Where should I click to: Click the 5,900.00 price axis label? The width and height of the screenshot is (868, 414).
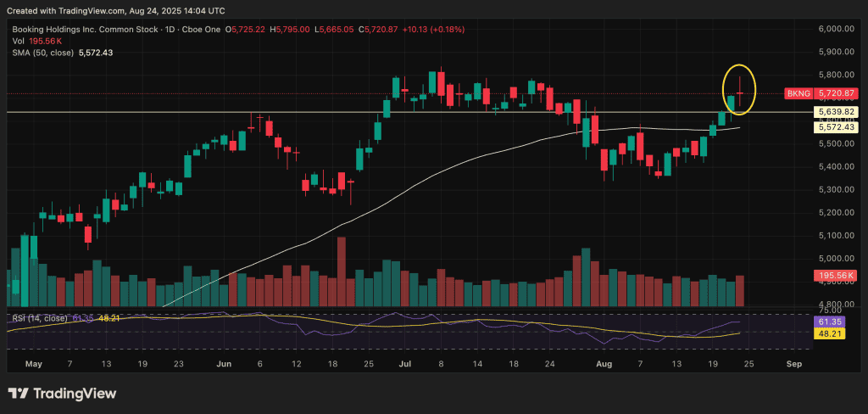836,52
